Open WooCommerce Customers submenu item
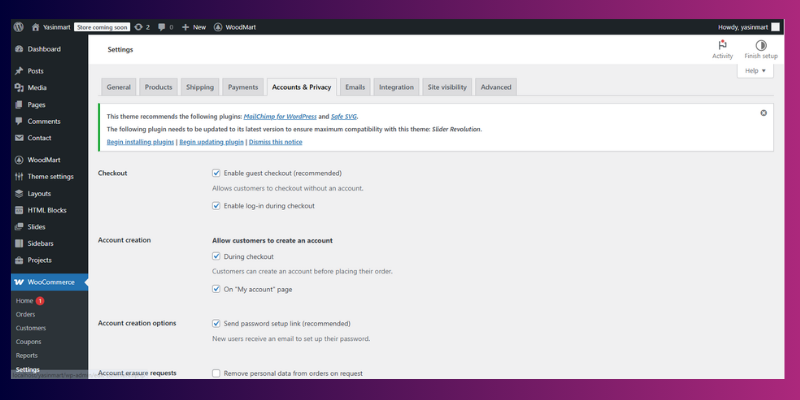The height and width of the screenshot is (400, 800). [31, 328]
